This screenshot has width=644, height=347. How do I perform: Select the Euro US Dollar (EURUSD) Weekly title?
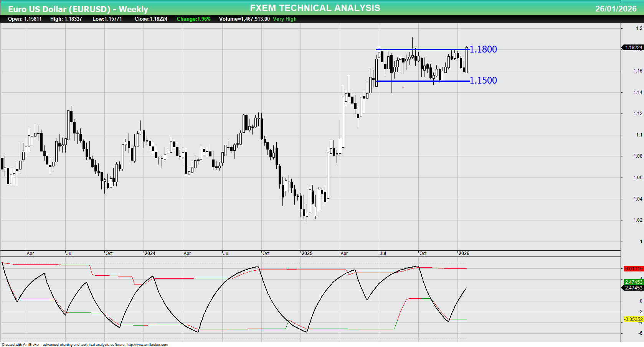pos(79,8)
